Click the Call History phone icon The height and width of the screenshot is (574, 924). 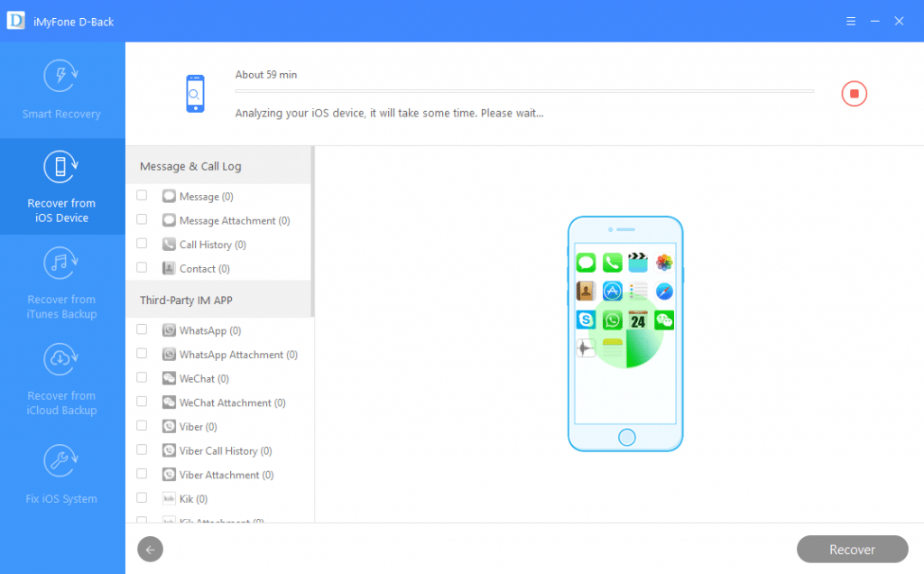(x=169, y=244)
